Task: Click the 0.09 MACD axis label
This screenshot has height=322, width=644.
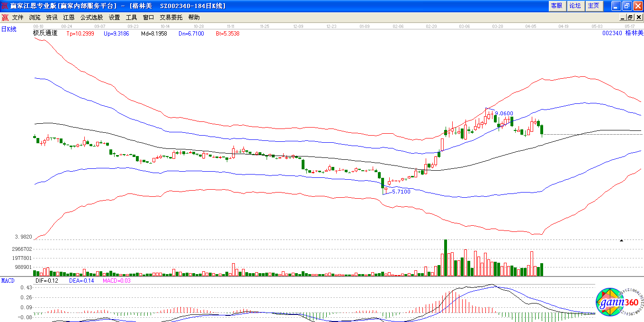Action: (x=26, y=307)
